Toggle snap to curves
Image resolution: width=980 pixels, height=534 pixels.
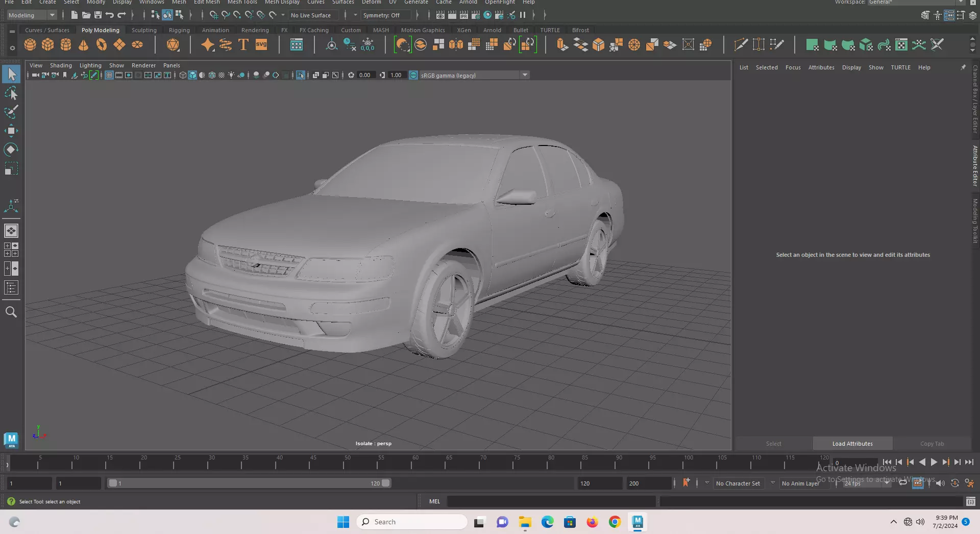tap(226, 15)
